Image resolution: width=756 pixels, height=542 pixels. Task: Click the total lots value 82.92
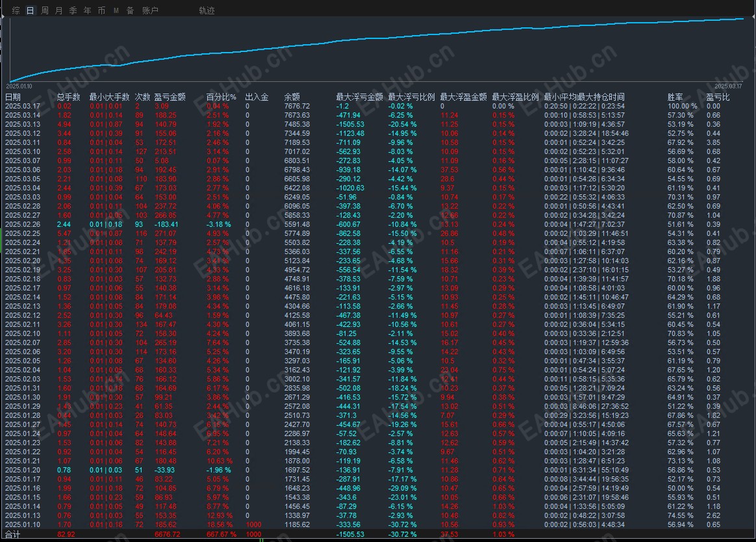tap(66, 534)
